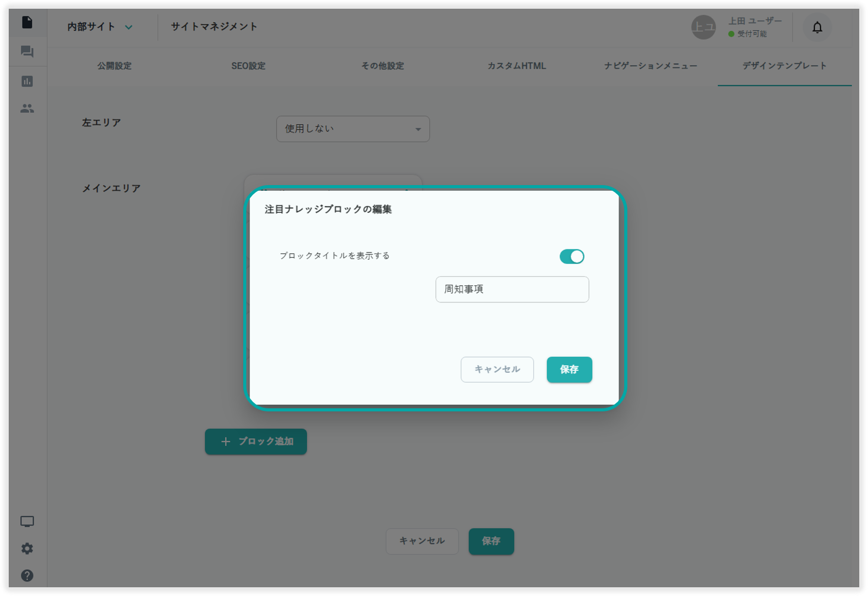Click the 上田 ユーザー avatar
Screen dimensions: 868x596
coord(703,27)
